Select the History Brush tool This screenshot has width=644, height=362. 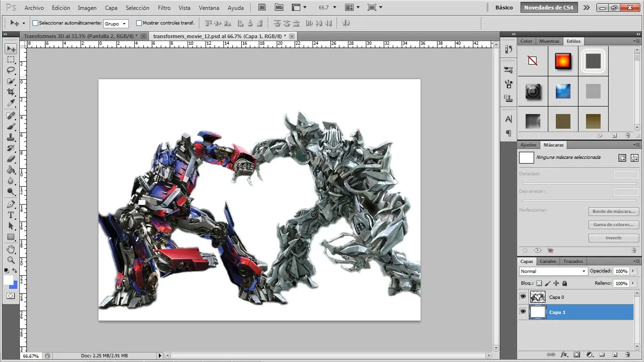pyautogui.click(x=11, y=148)
